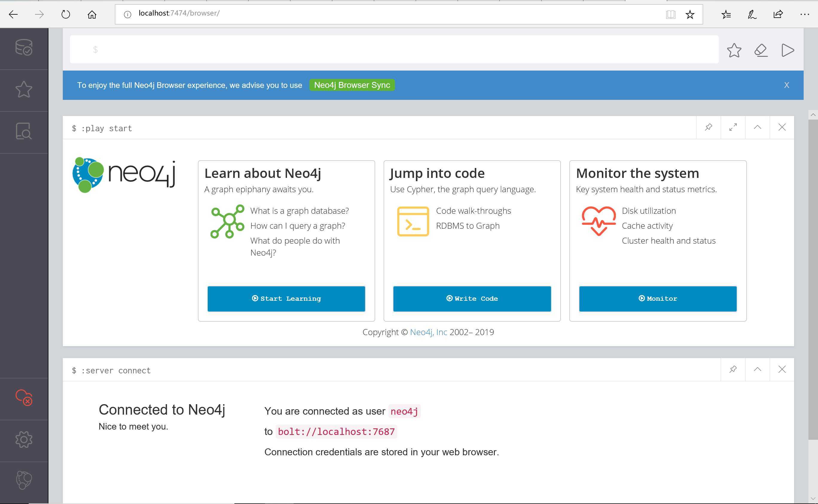Open About Neo4j icon in sidebar
The image size is (818, 504).
point(24,480)
